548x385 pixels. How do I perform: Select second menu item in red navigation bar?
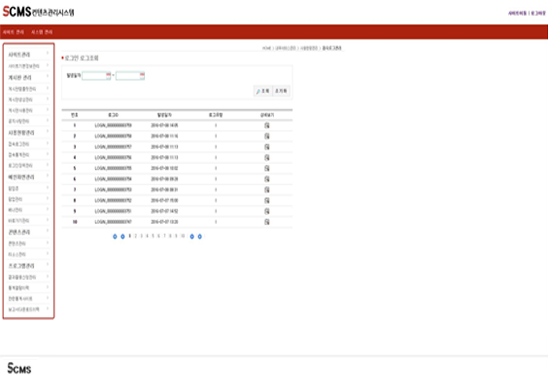(42, 32)
